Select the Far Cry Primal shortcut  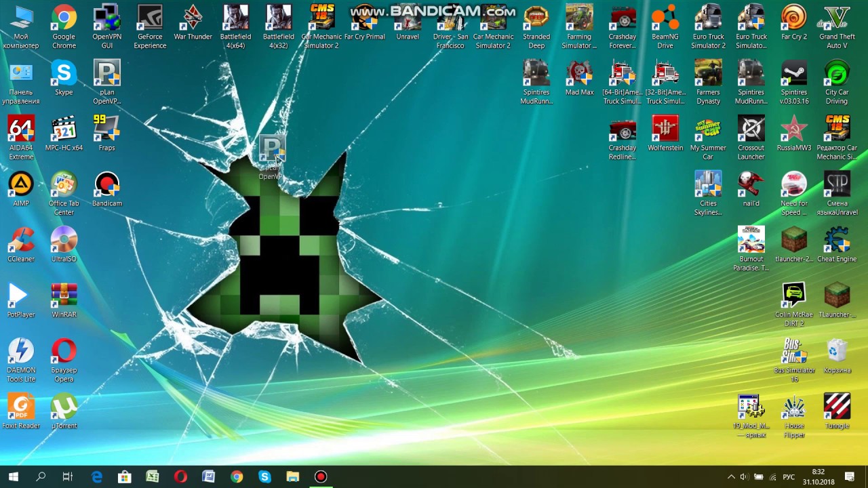point(365,22)
